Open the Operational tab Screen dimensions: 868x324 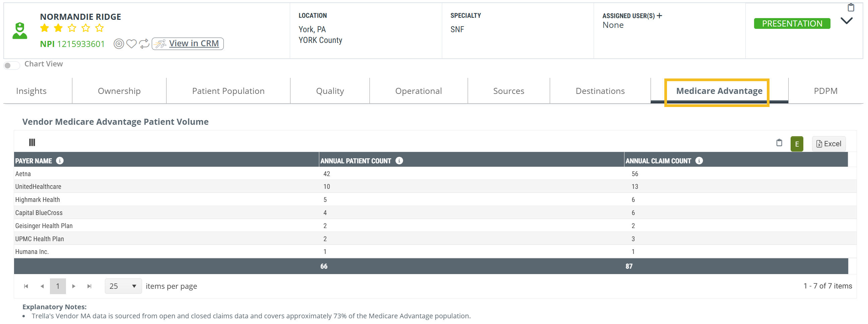(418, 91)
